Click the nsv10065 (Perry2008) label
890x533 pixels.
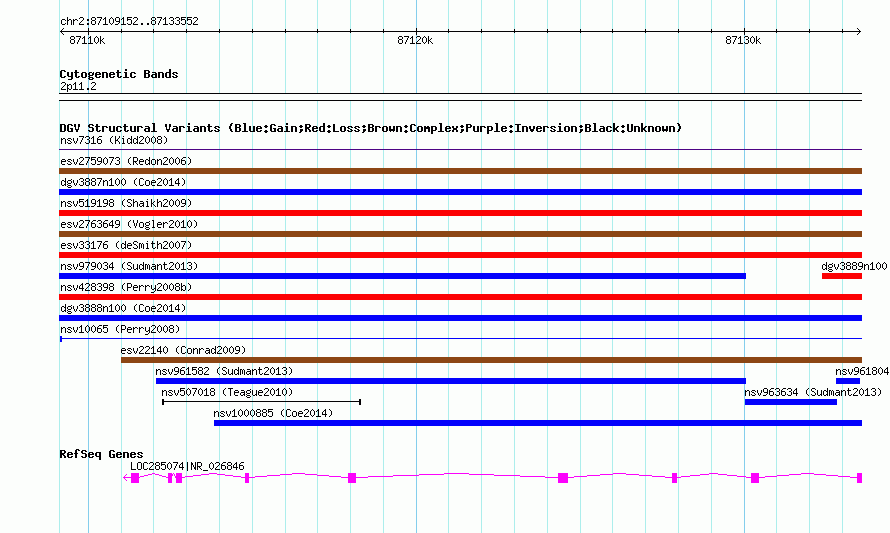tap(120, 329)
